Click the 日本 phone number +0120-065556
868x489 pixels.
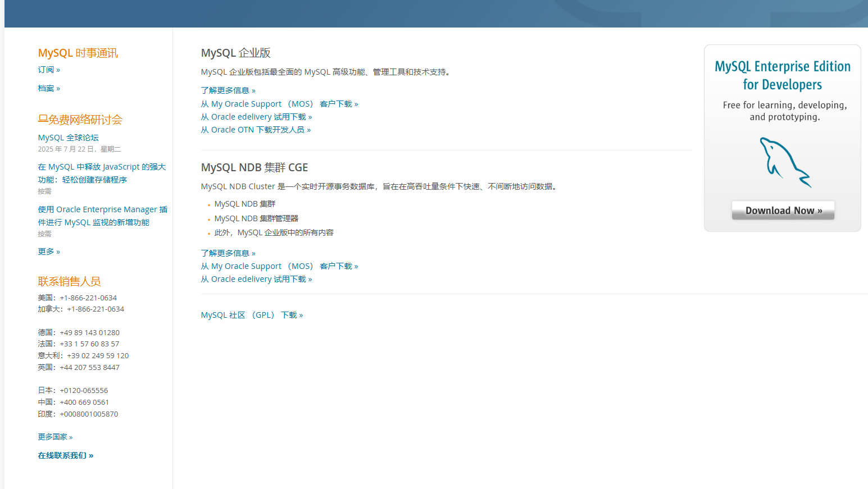click(84, 390)
